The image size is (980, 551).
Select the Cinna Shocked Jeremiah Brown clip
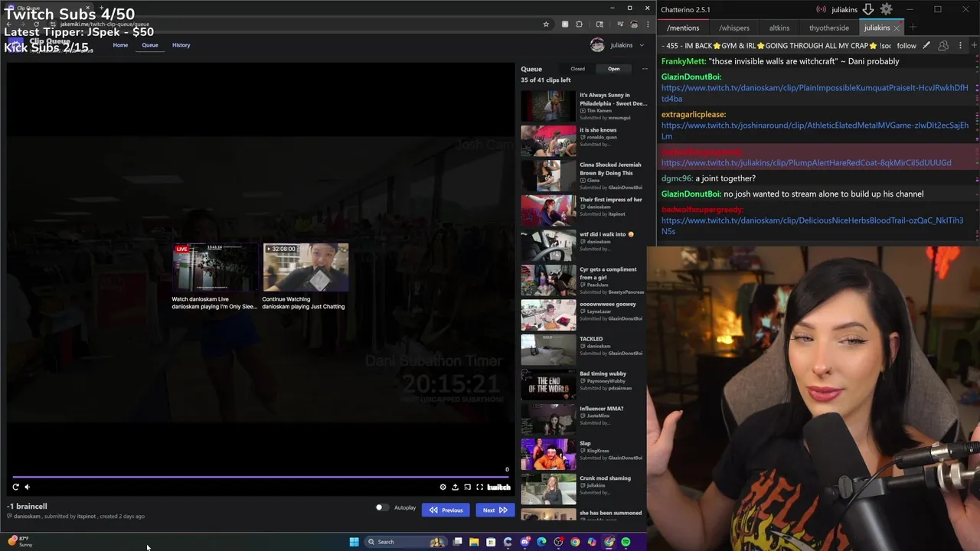[x=584, y=176]
